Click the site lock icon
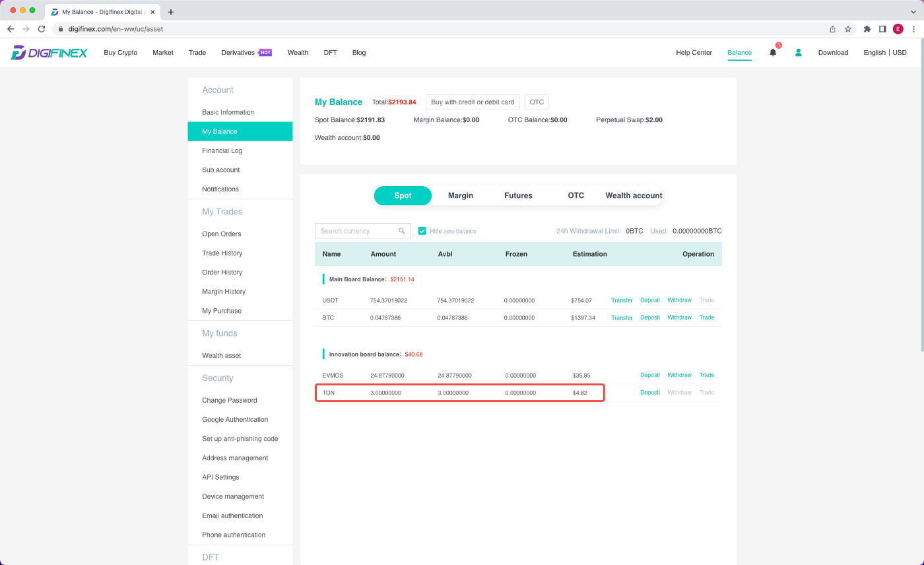This screenshot has width=924, height=565. click(x=61, y=29)
